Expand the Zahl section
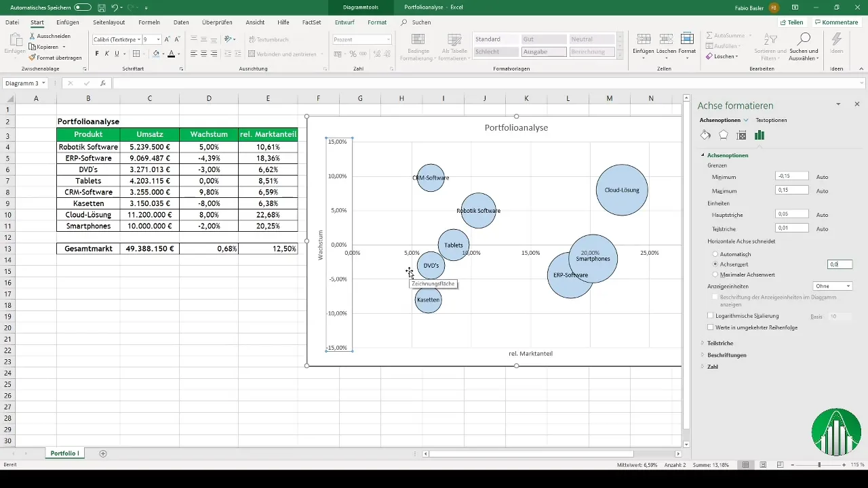The image size is (868, 488). coord(702,367)
